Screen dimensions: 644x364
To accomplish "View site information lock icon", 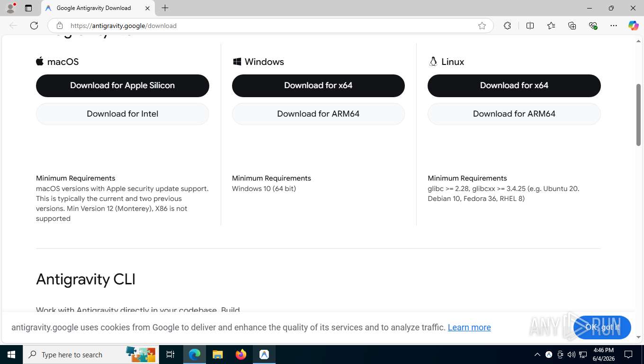I will pos(59,26).
